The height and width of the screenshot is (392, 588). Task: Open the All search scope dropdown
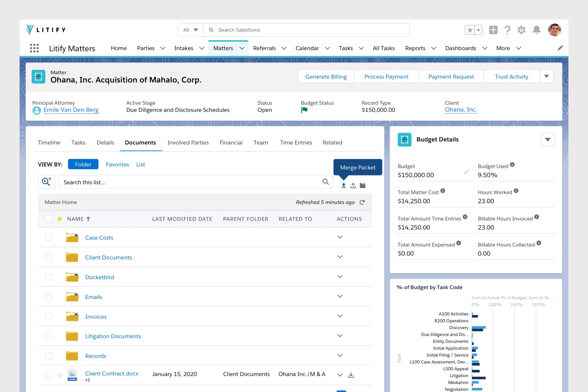(x=191, y=30)
